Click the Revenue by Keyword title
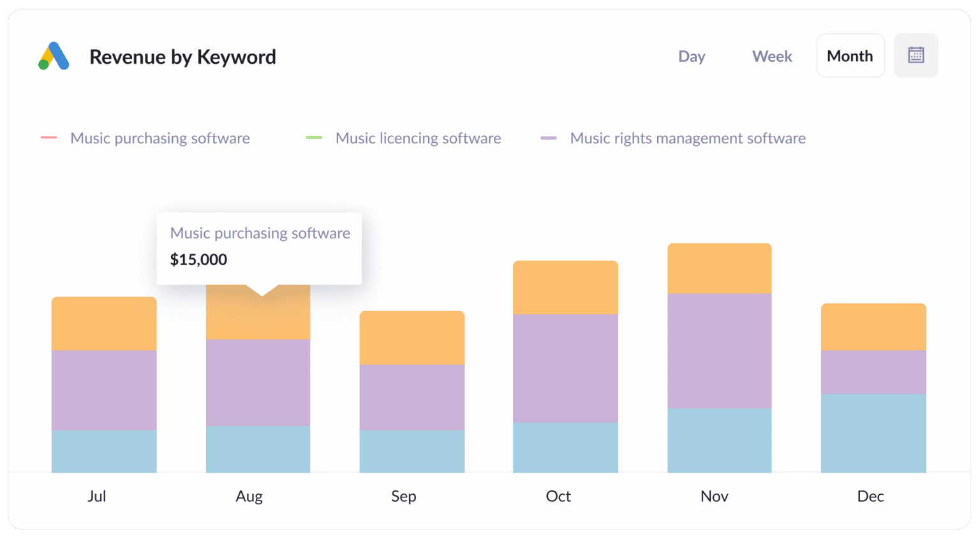Viewport: 980px width, 542px height. [182, 57]
